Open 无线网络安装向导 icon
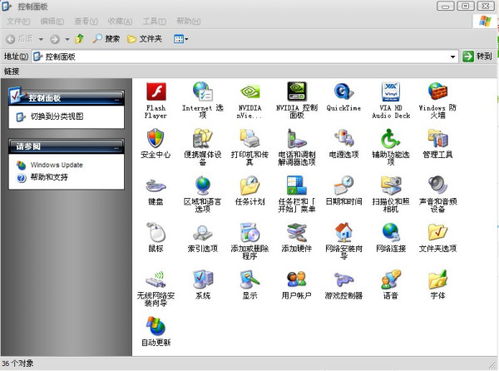Screen dimensions: 499x371 (x=156, y=280)
